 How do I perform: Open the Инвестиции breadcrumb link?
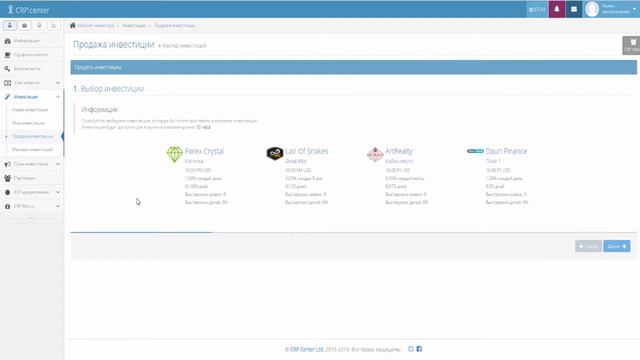[134, 25]
